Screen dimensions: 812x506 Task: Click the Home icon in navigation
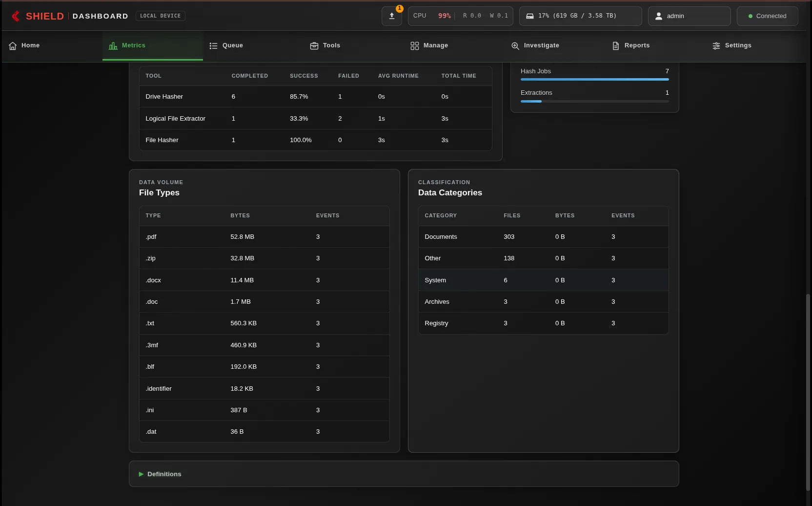pyautogui.click(x=13, y=45)
